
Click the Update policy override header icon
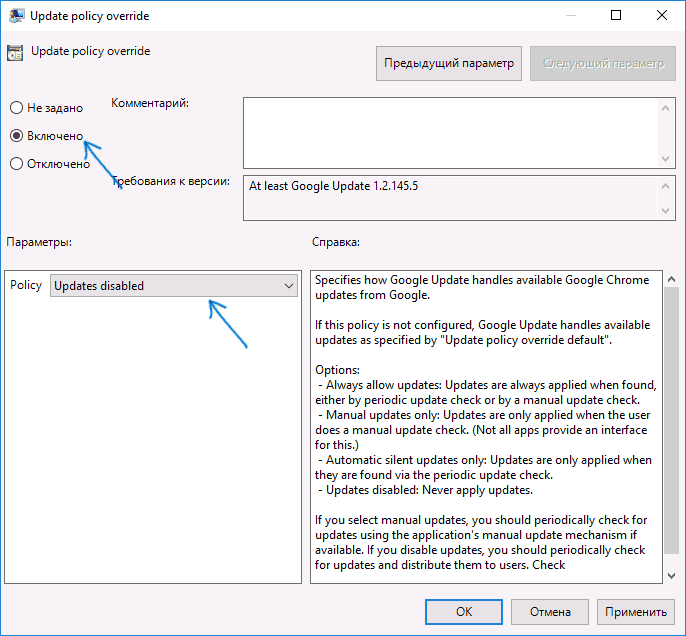coord(16,53)
